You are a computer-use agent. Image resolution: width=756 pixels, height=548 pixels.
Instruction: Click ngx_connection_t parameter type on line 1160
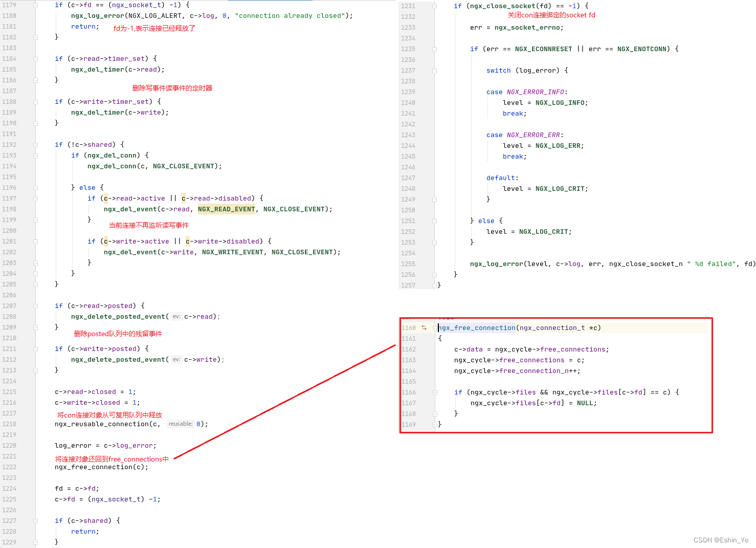pyautogui.click(x=552, y=328)
